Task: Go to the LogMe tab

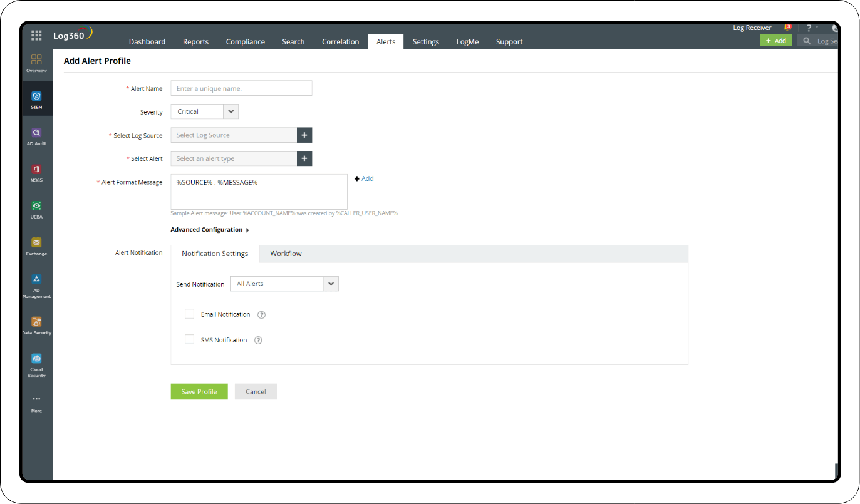Action: tap(468, 42)
